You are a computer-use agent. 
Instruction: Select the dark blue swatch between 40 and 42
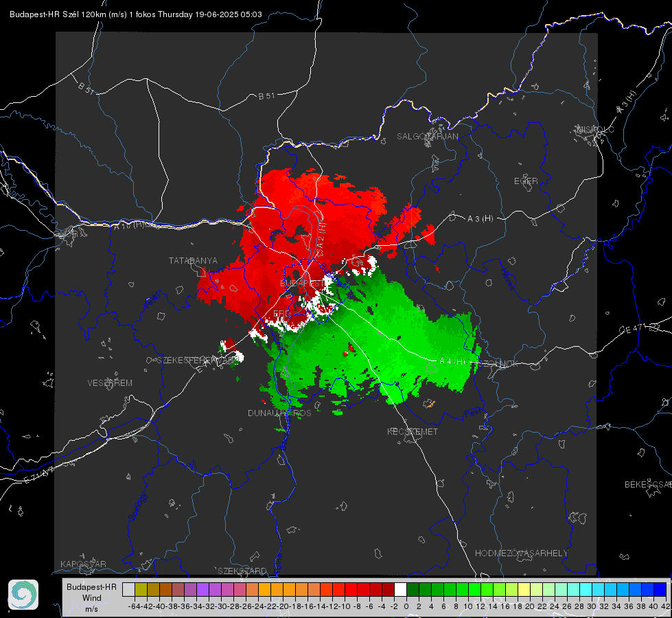tap(660, 589)
